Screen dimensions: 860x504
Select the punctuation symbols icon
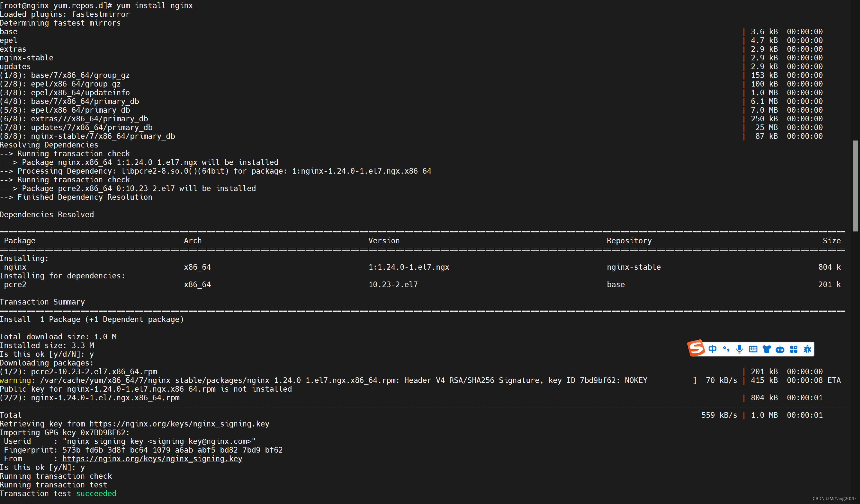pos(726,349)
